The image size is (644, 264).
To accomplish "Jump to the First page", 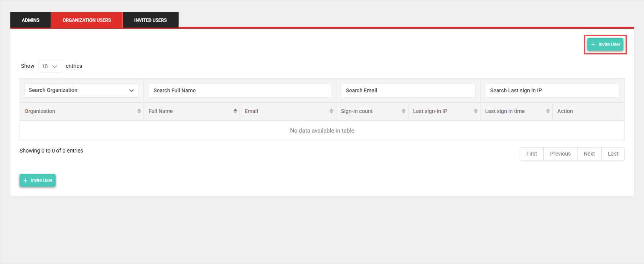I will click(531, 154).
